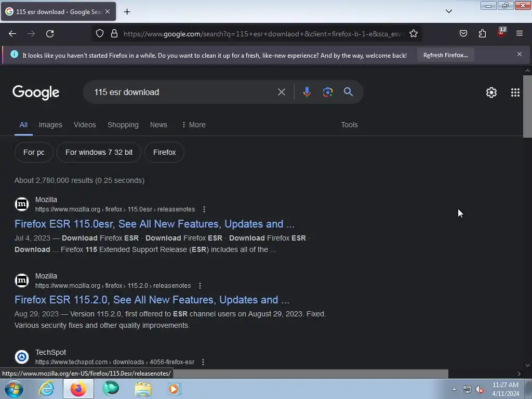This screenshot has height=399, width=532.
Task: Open the Google apps grid
Action: [515, 92]
